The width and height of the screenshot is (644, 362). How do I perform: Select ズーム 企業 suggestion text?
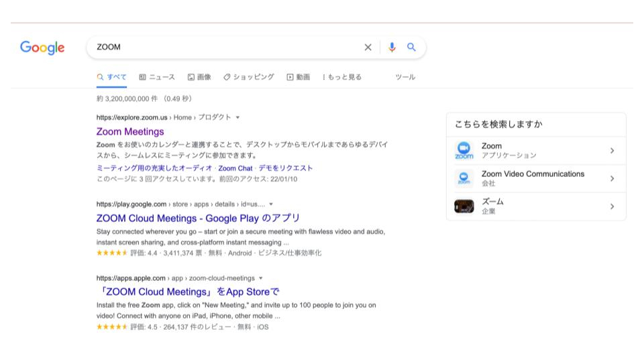click(x=492, y=206)
